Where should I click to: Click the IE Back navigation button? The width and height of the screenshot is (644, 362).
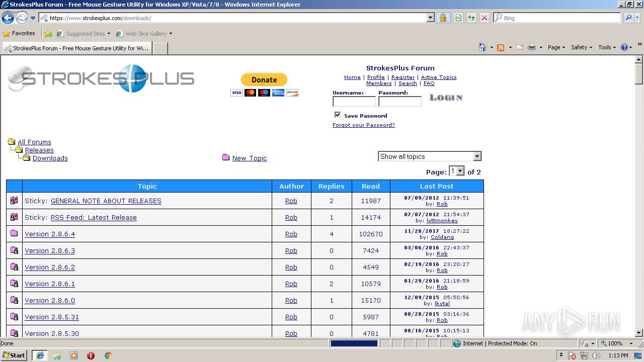8,18
